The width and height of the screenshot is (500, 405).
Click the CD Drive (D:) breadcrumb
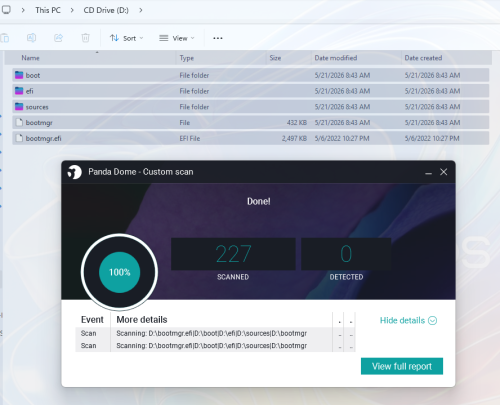point(106,10)
